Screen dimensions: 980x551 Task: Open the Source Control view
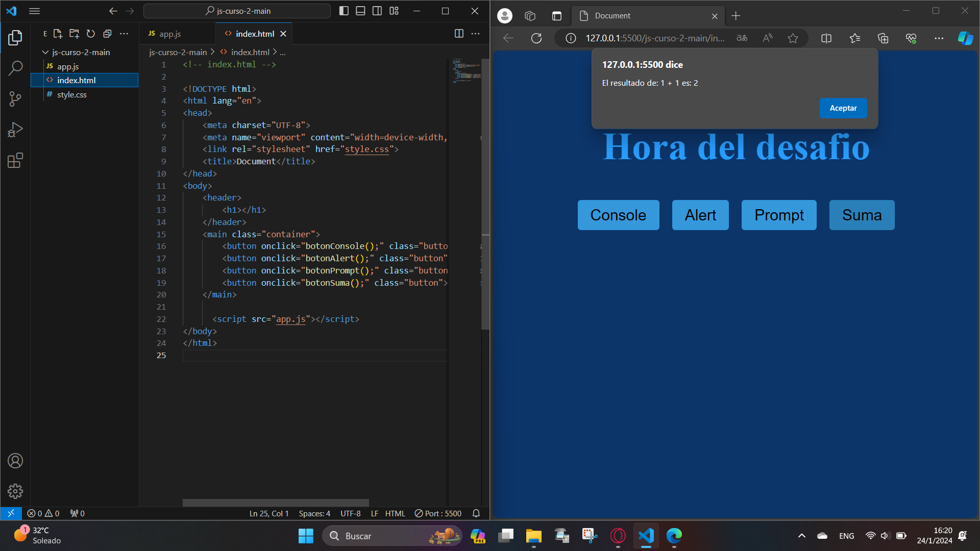tap(15, 98)
